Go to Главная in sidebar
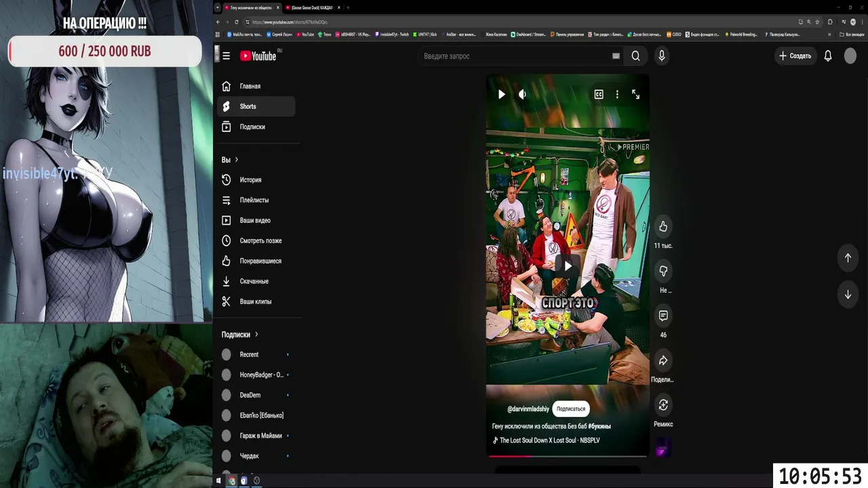Image resolution: width=868 pixels, height=488 pixels. [256, 86]
